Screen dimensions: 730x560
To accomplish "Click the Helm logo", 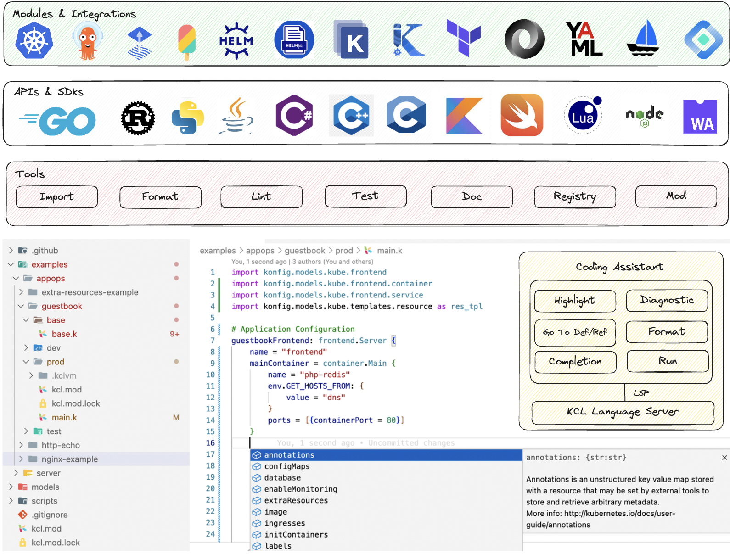I will [x=236, y=40].
